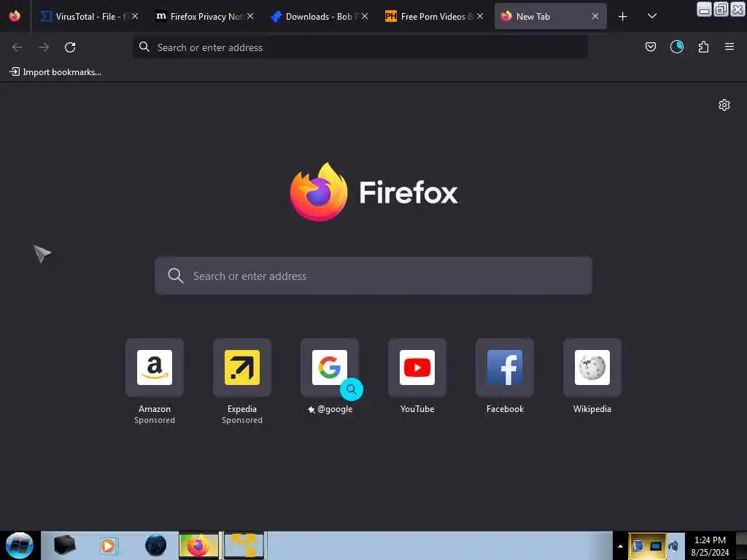This screenshot has height=560, width=747.
Task: Open the Firefox View icon in tab bar
Action: 15,16
